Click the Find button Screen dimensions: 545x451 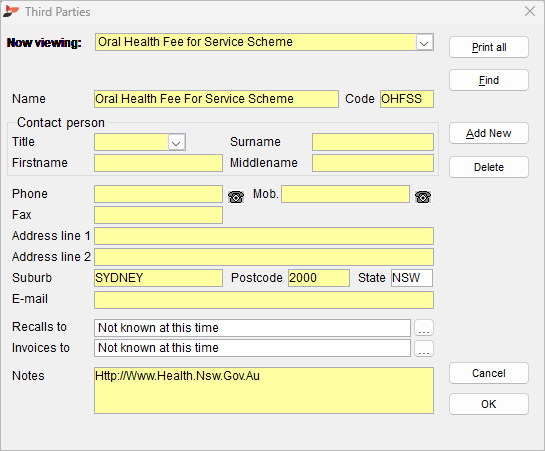coord(489,80)
